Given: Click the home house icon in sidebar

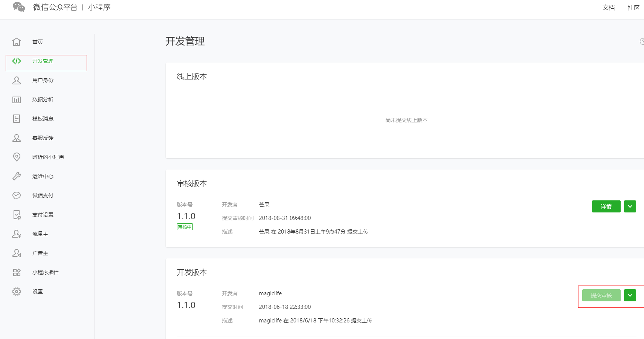Looking at the screenshot, I should click(x=17, y=42).
